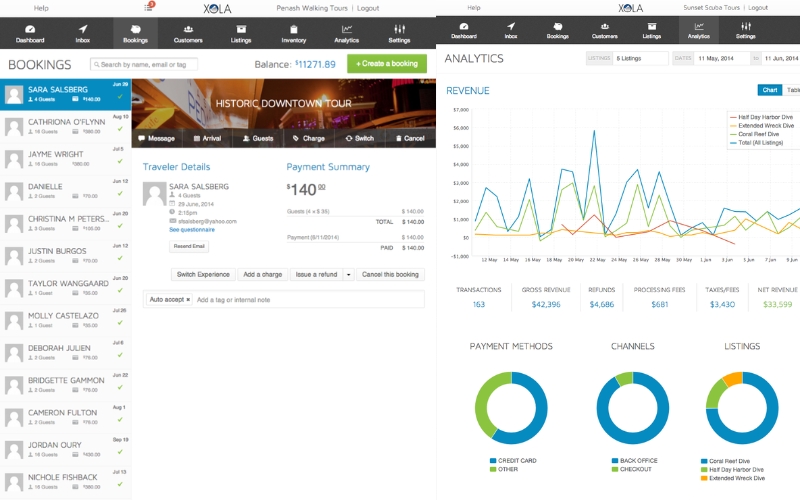
Task: Open notifications list icon with red badge
Action: (x=148, y=7)
